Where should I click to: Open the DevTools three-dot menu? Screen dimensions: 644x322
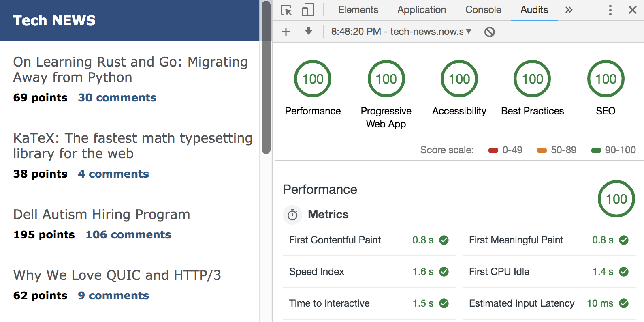[x=610, y=10]
